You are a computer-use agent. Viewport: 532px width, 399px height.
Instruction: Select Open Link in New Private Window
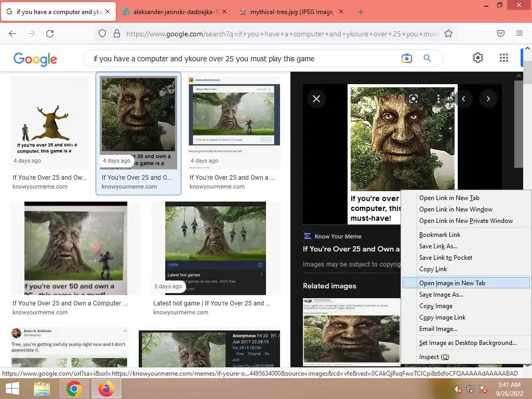[466, 221]
